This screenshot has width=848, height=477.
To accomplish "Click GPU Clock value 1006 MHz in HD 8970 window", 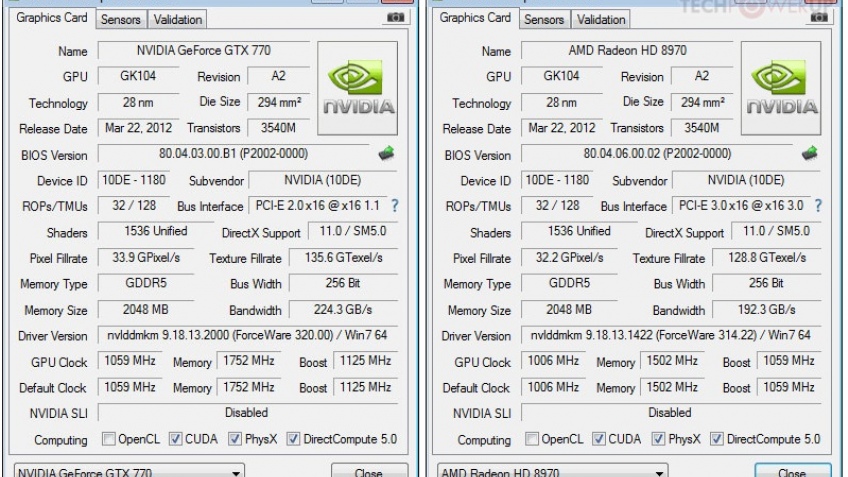I will 553,361.
